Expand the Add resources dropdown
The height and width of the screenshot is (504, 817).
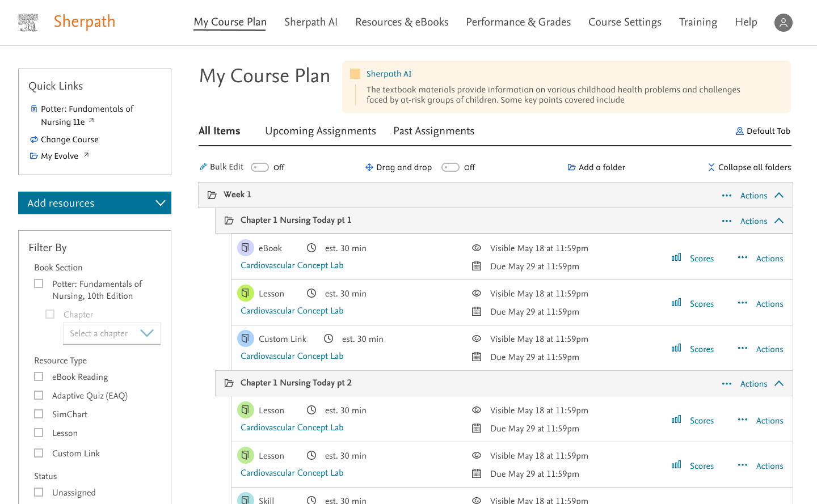tap(95, 203)
